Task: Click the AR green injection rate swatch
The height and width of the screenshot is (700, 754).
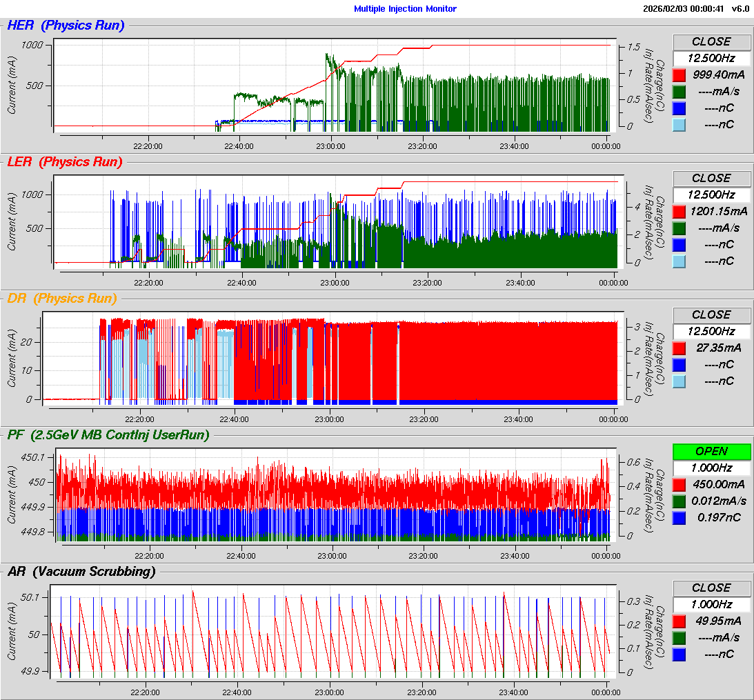Action: (x=679, y=638)
